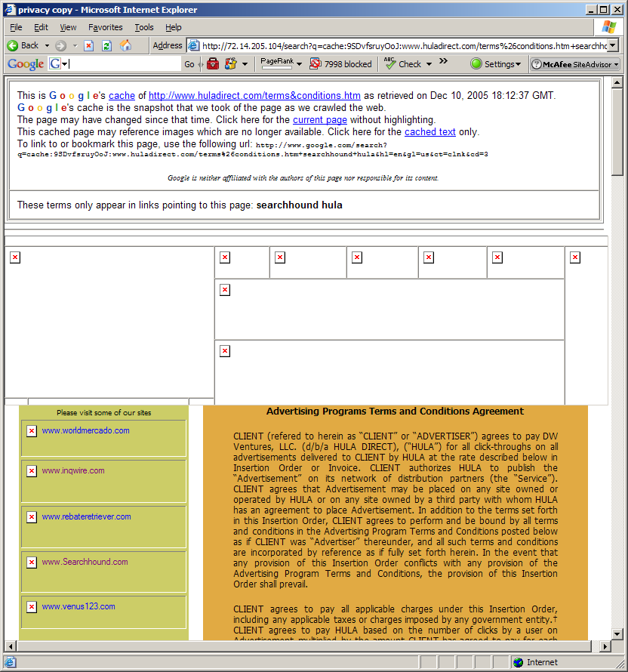
Task: Click the Google toolbar logo
Action: click(x=26, y=64)
